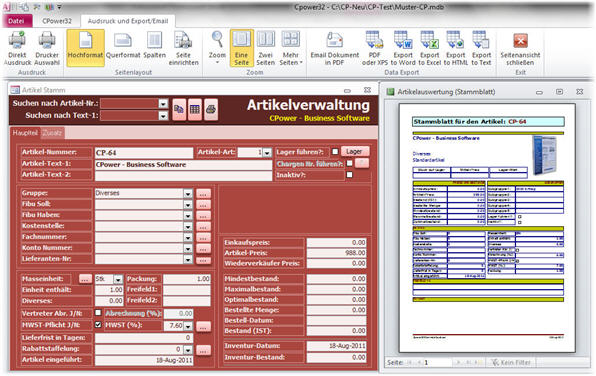This screenshot has height=376, width=596.
Task: Open the Artikel-Art dropdown
Action: pos(267,152)
